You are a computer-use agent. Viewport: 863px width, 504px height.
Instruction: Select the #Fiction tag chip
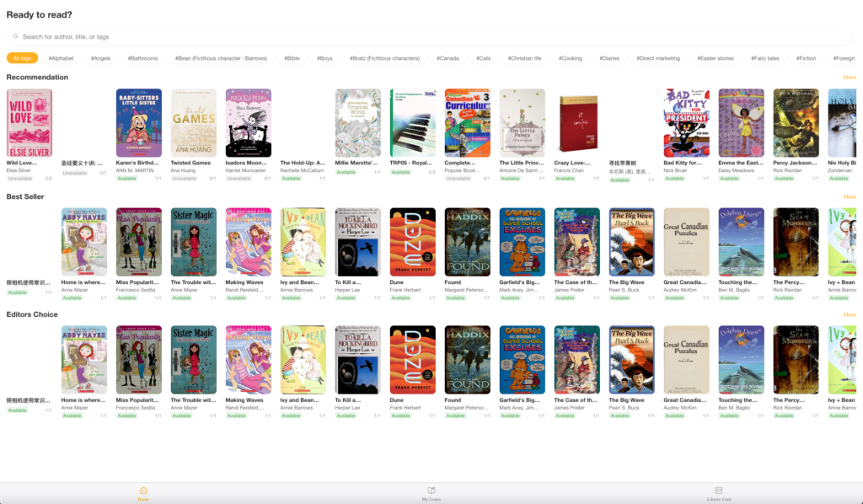(807, 58)
